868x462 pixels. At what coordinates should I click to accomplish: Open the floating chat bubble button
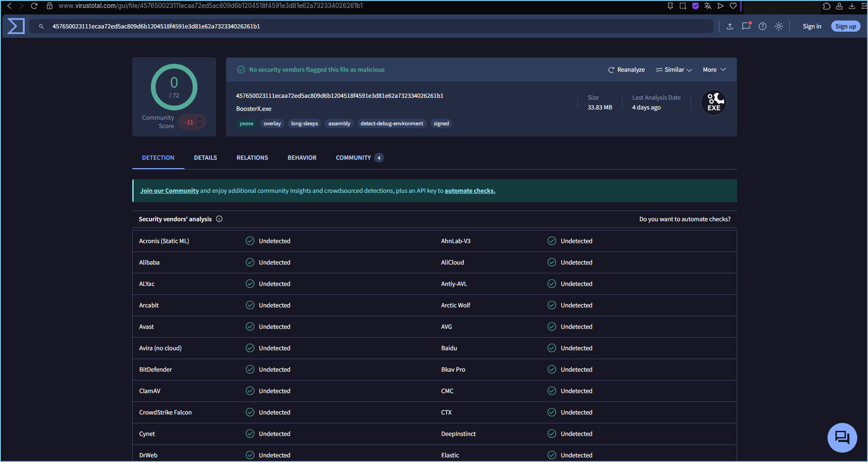842,438
